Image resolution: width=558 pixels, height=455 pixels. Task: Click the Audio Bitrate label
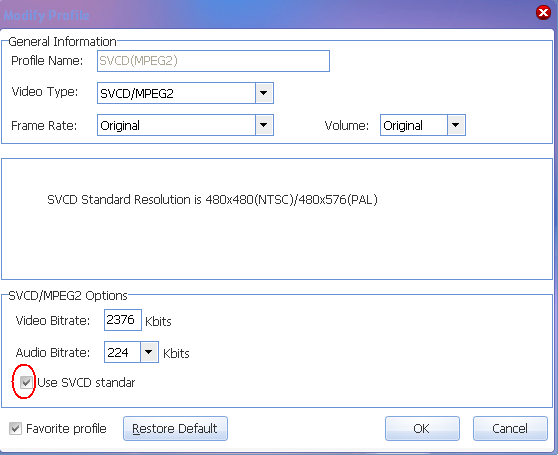53,353
